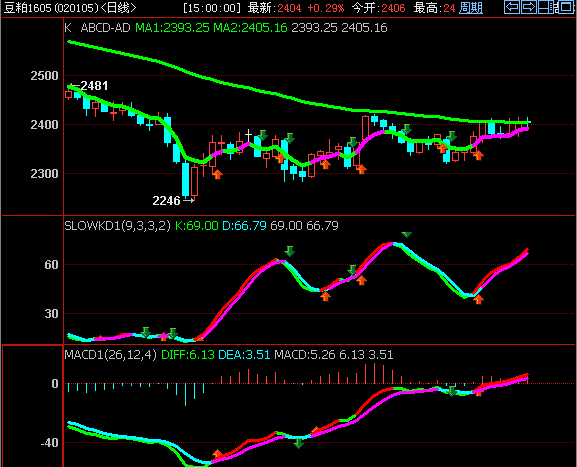Select the 豆粕1605 (020105) contract title
The width and height of the screenshot is (577, 467).
click(52, 8)
